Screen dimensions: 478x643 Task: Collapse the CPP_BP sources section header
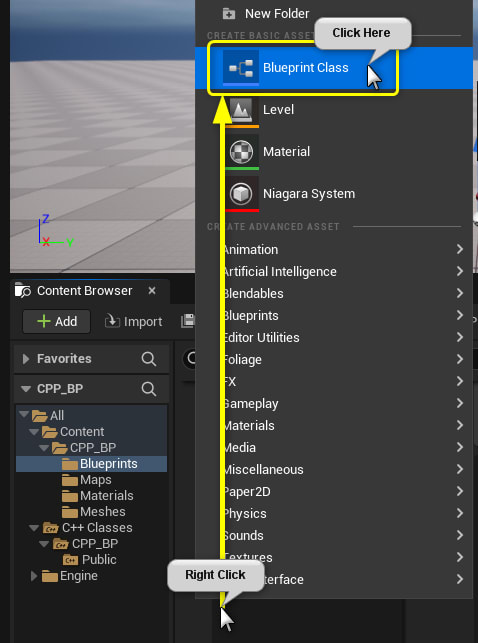(26, 389)
